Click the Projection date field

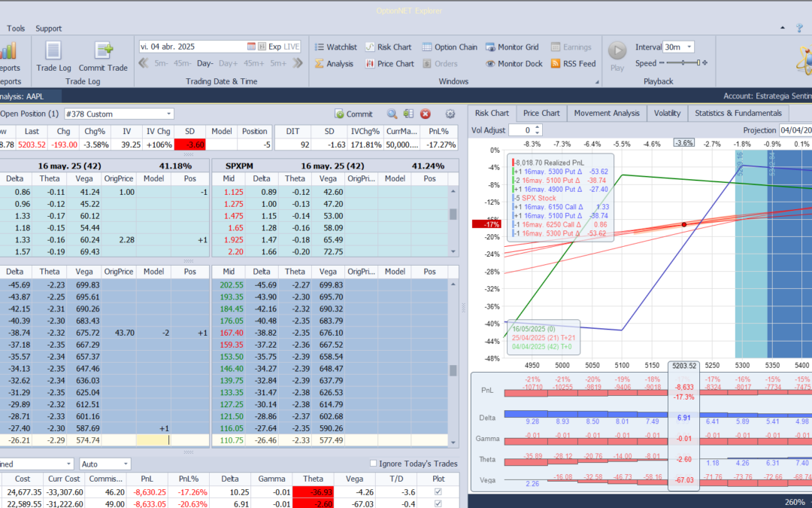pyautogui.click(x=795, y=130)
